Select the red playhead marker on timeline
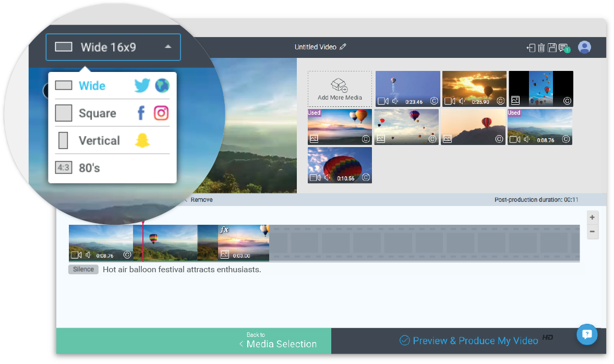Screen dimensions: 614x364 coord(143,241)
